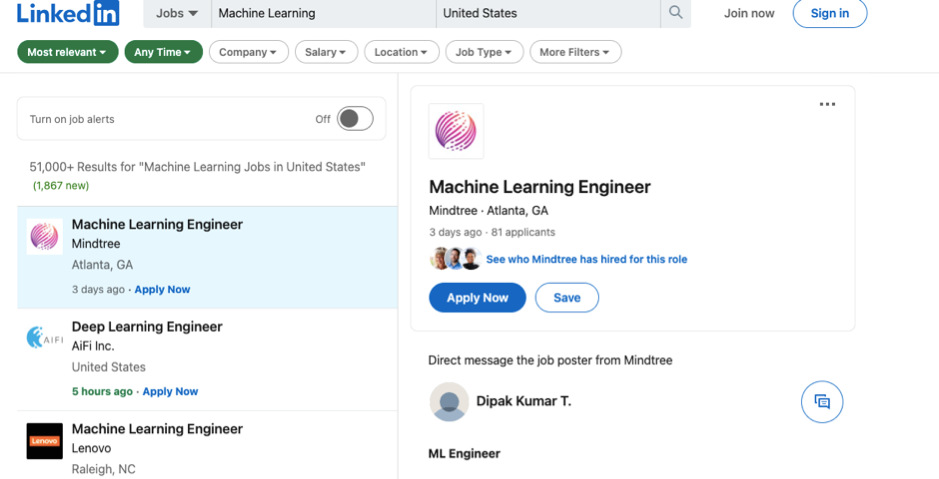Select the Deep Learning Engineer listing title
This screenshot has width=939, height=479.
[147, 326]
